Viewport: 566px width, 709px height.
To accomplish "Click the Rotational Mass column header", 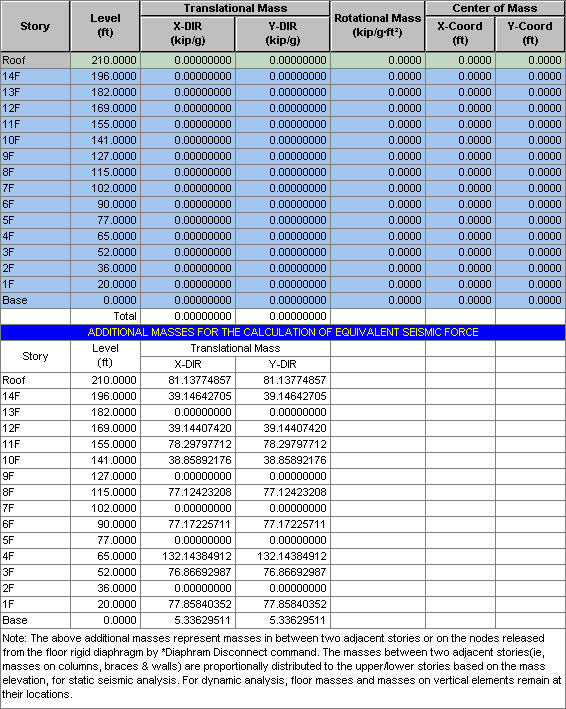I will coord(377,26).
